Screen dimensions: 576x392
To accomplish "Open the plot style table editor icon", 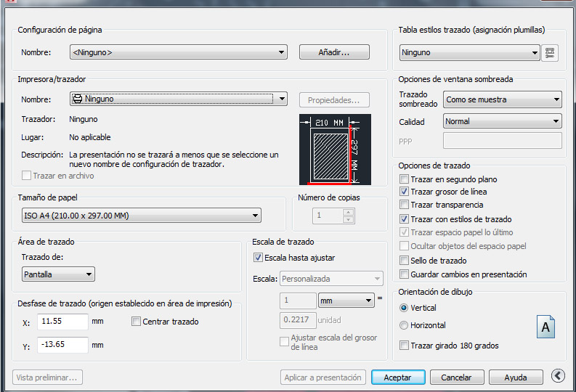I will (x=550, y=53).
